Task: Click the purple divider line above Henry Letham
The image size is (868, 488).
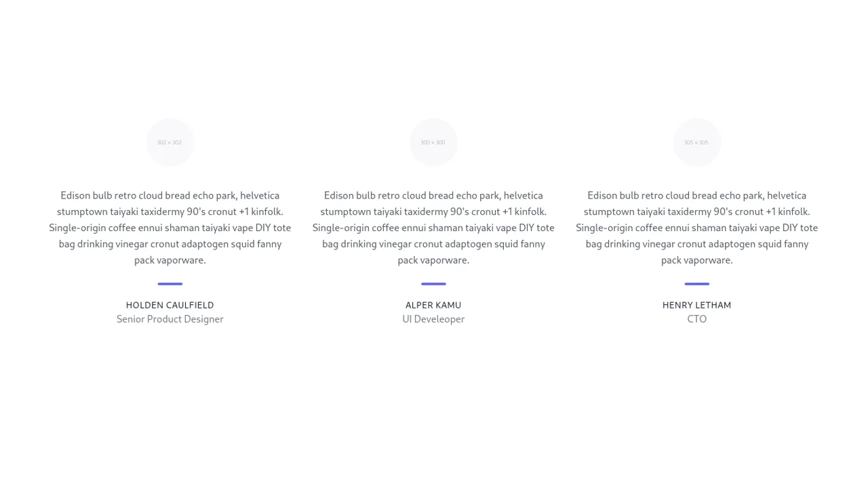Action: coord(696,284)
